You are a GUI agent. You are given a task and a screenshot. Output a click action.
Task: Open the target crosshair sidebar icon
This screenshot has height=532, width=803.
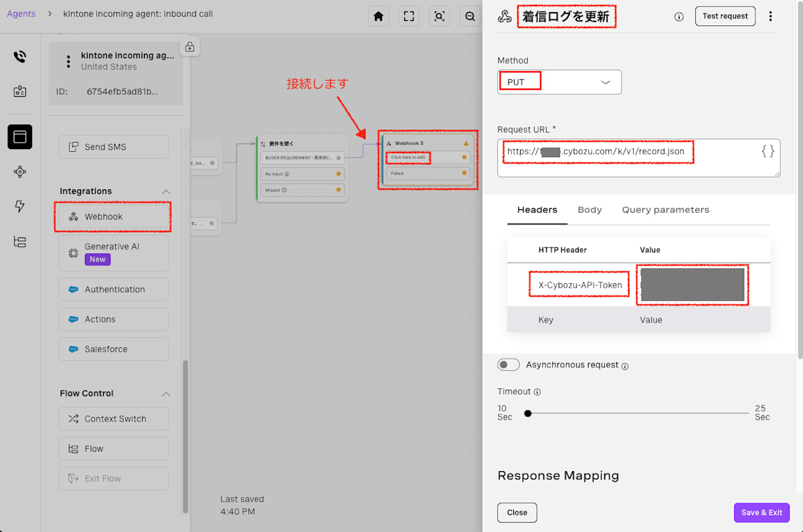(x=20, y=172)
